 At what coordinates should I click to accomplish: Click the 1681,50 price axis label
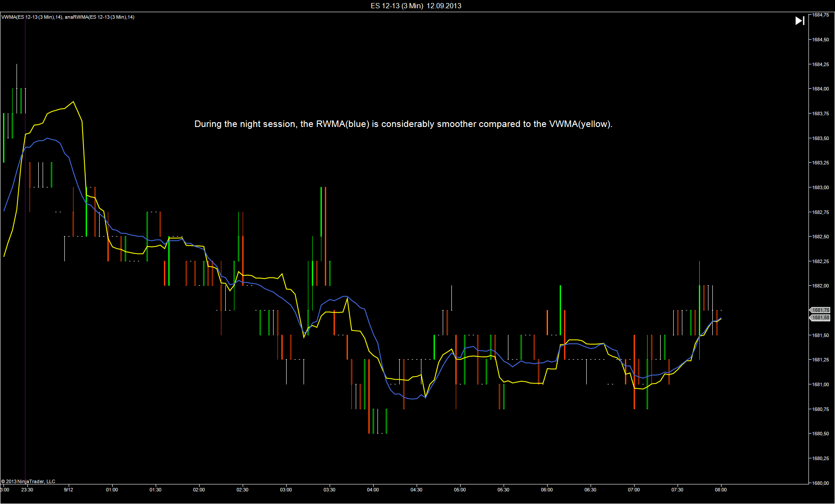pyautogui.click(x=821, y=335)
